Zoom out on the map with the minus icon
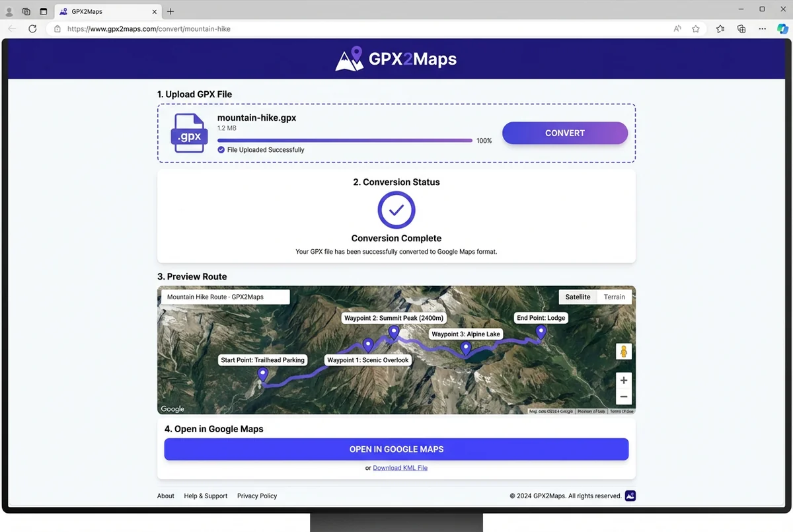 [x=623, y=395]
